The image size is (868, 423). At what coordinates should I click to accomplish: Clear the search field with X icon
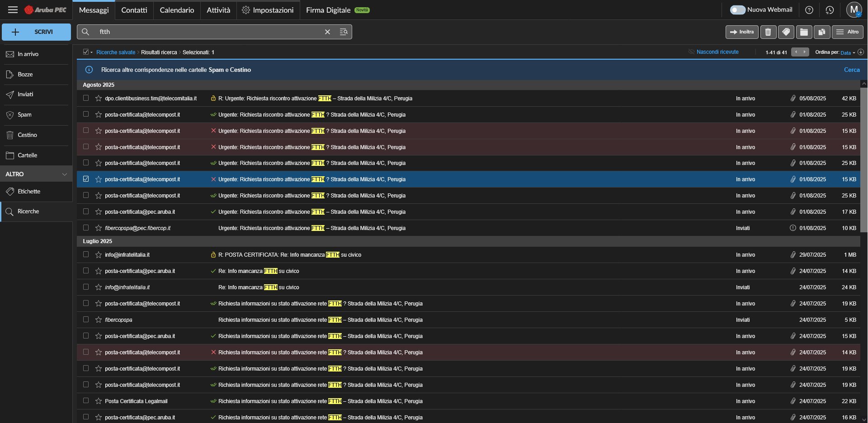tap(327, 32)
